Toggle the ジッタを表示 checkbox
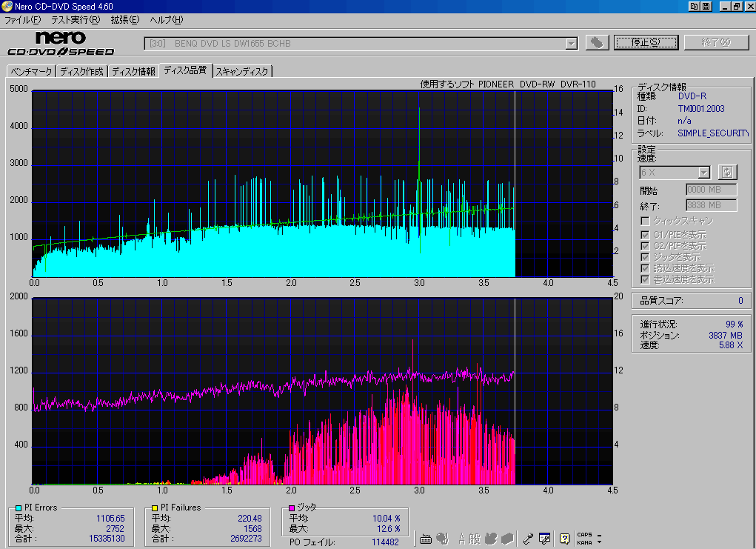 click(645, 256)
